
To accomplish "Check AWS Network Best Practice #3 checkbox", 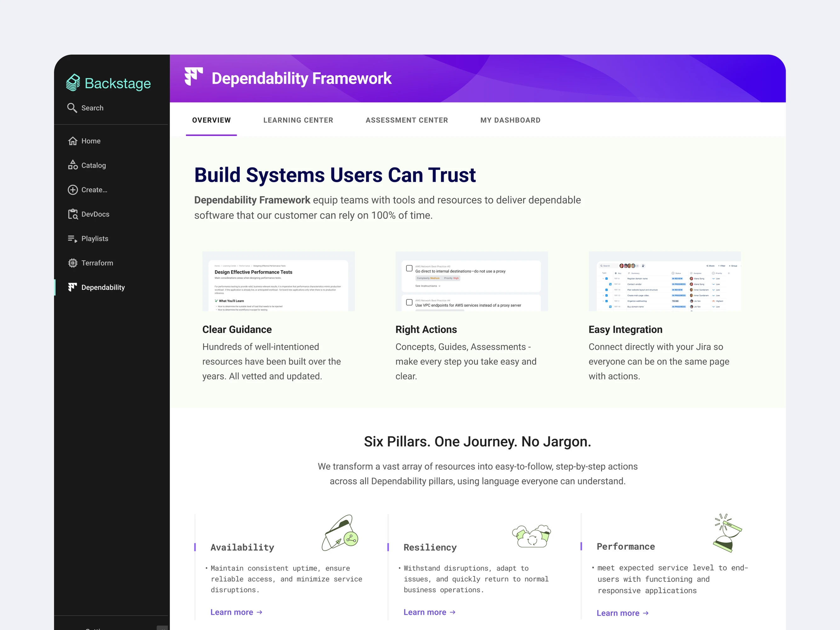I will [409, 268].
